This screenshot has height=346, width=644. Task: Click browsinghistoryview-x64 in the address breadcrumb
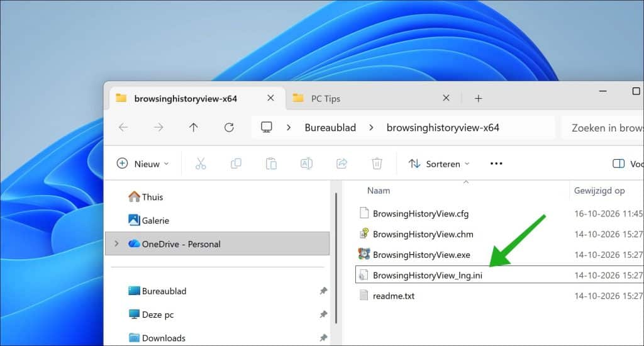click(443, 128)
